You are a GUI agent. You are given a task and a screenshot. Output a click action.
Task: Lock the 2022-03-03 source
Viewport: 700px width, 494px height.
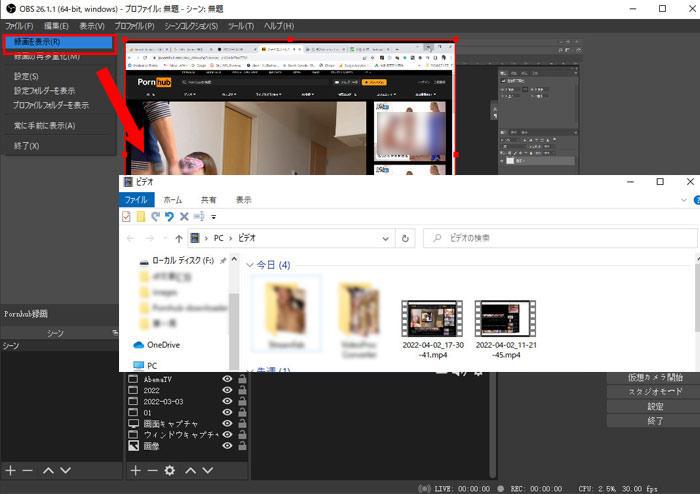(x=242, y=401)
